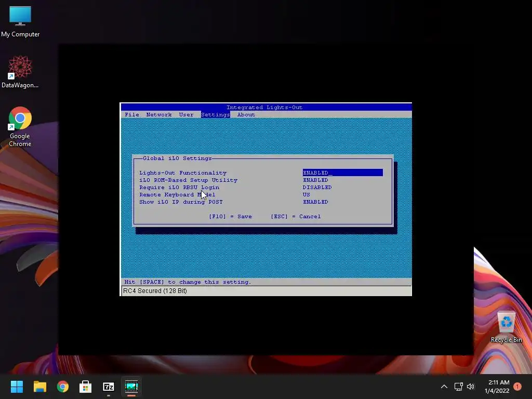The width and height of the screenshot is (532, 399).
Task: Select the Remote Keyboard Model label
Action: (177, 195)
